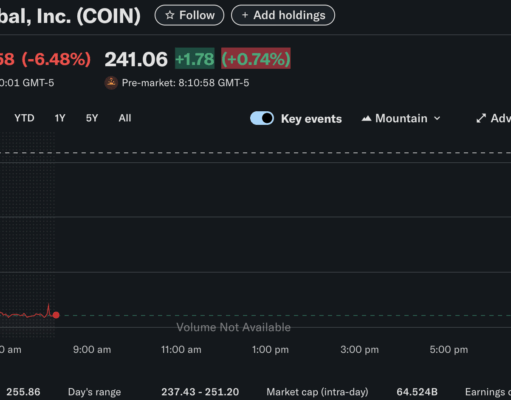Click the 9:00 am axis label
This screenshot has height=400, width=511.
92,350
